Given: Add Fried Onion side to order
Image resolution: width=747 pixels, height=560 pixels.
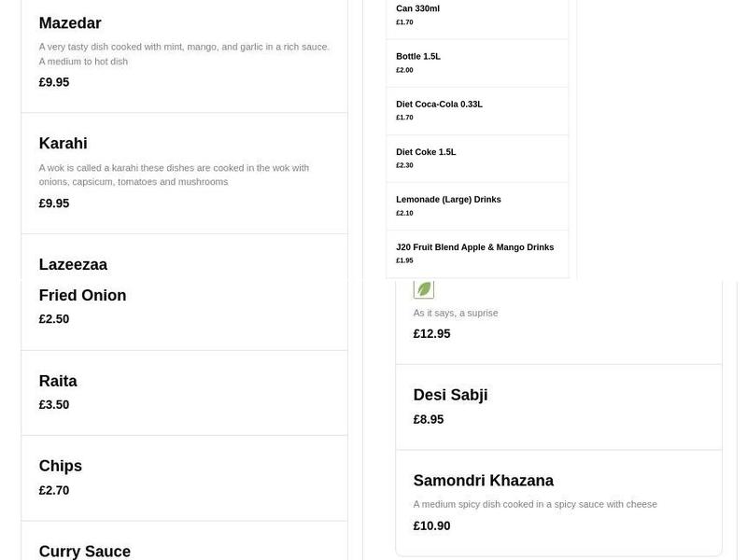Looking at the screenshot, I should 82,296.
